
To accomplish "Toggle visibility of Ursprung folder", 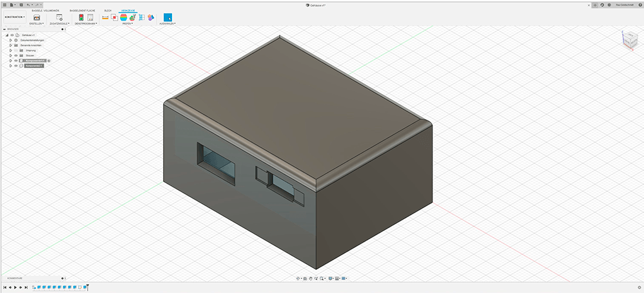I will [15, 50].
